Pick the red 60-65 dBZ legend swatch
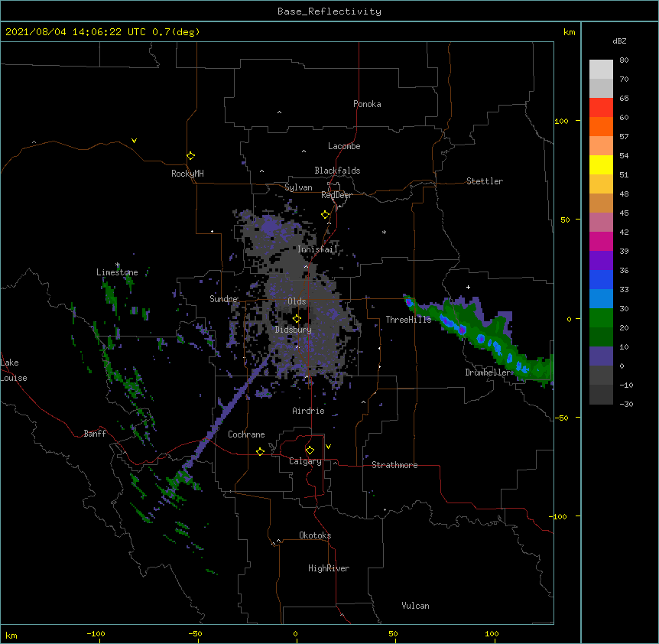 pos(601,108)
